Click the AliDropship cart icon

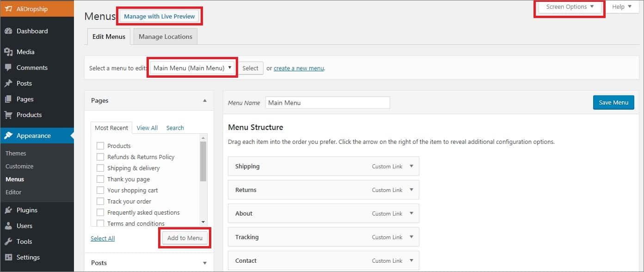pos(9,9)
